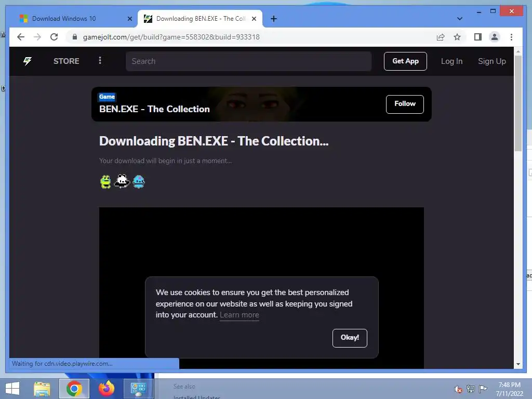This screenshot has height=399, width=532.
Task: Click the page's vertical scrollbar thumb
Action: click(x=518, y=103)
